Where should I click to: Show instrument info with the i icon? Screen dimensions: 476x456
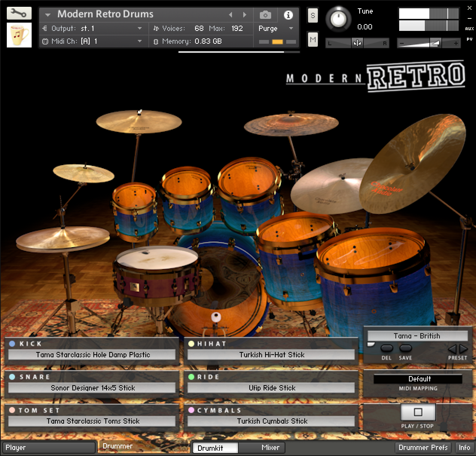288,15
